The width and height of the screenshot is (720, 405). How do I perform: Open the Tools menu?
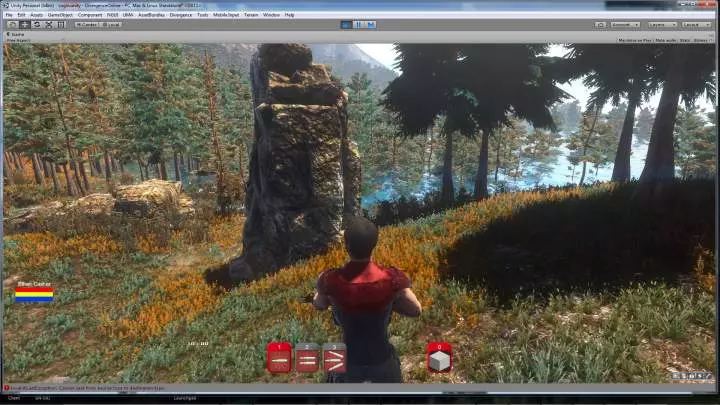pyautogui.click(x=202, y=15)
